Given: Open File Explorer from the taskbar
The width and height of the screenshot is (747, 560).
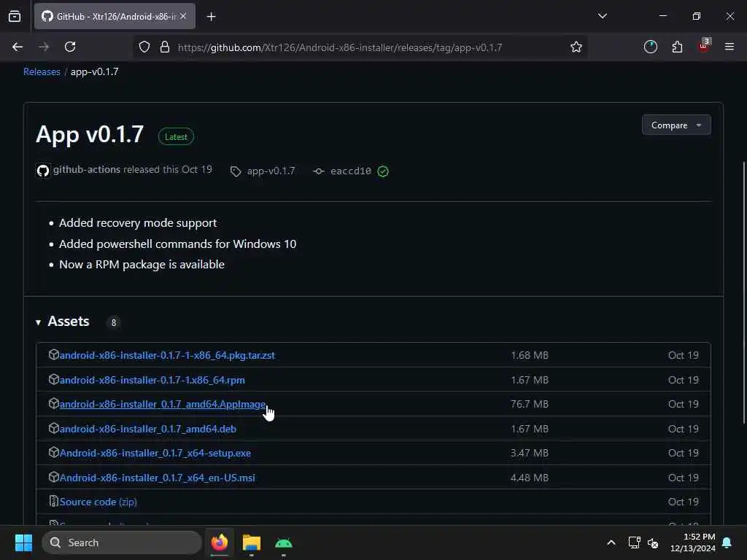Looking at the screenshot, I should [x=252, y=542].
